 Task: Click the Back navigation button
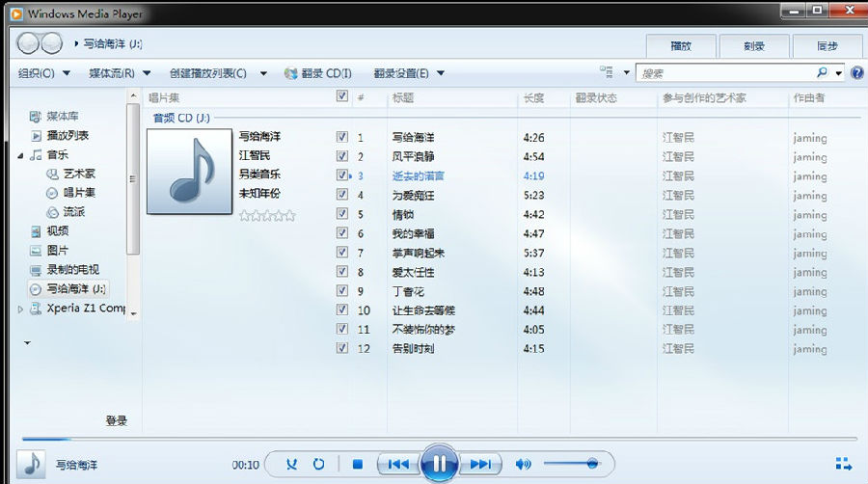click(x=28, y=43)
